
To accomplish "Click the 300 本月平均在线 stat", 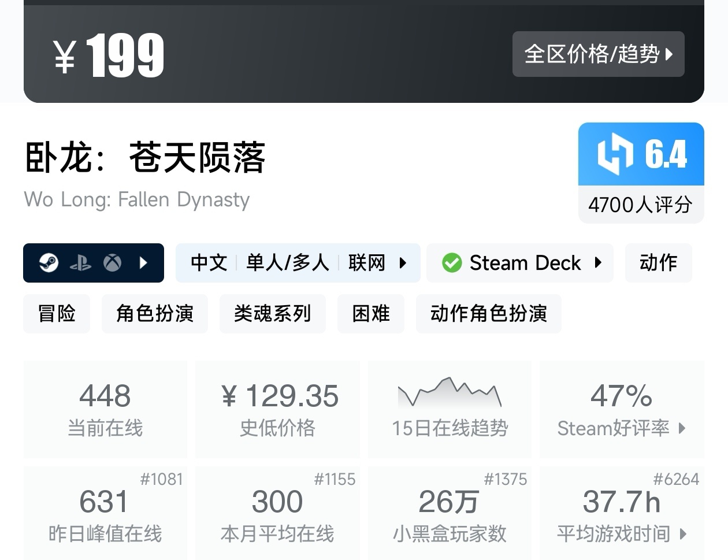I will pyautogui.click(x=278, y=513).
